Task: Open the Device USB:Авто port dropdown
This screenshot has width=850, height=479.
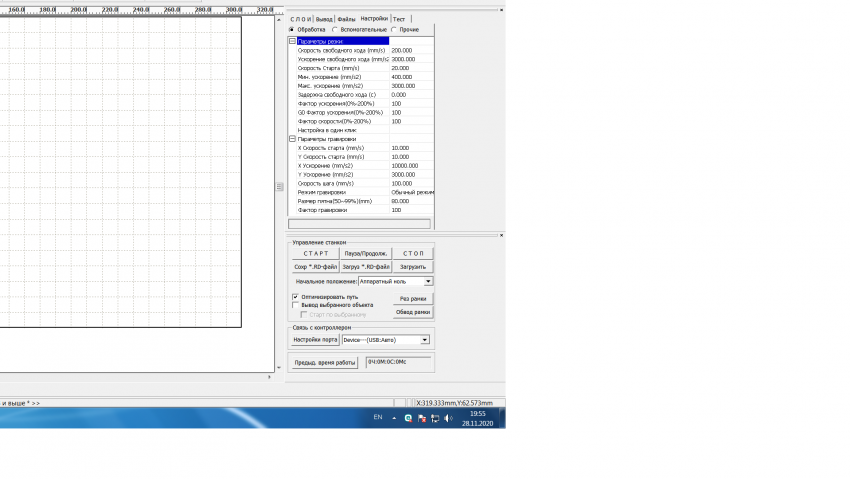Action: 424,340
